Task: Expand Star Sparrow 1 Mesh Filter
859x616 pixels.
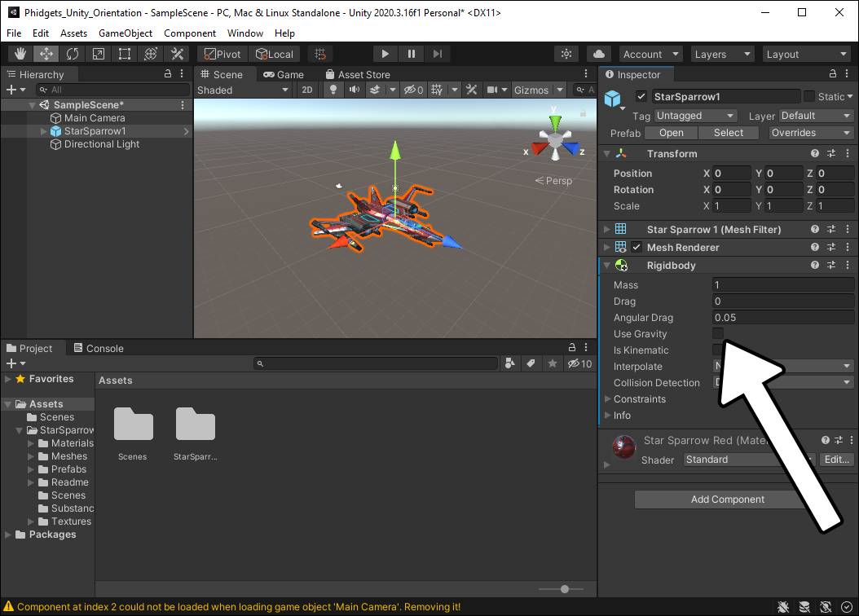Action: click(x=606, y=229)
